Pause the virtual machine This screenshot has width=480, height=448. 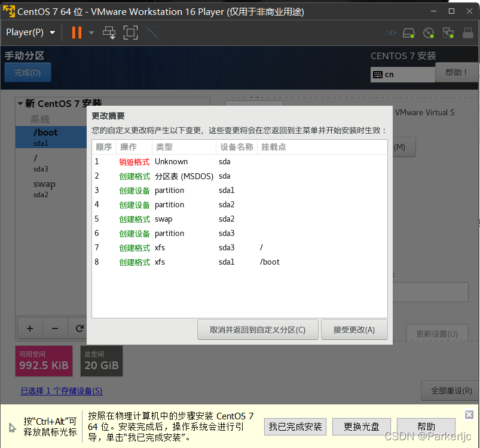coord(77,32)
